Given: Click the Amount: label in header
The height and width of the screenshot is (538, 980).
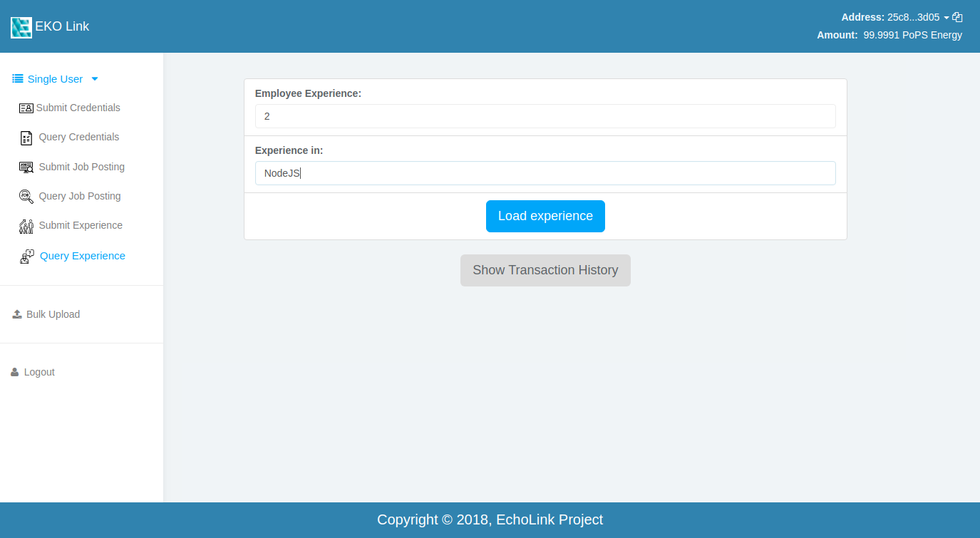Looking at the screenshot, I should [x=837, y=35].
